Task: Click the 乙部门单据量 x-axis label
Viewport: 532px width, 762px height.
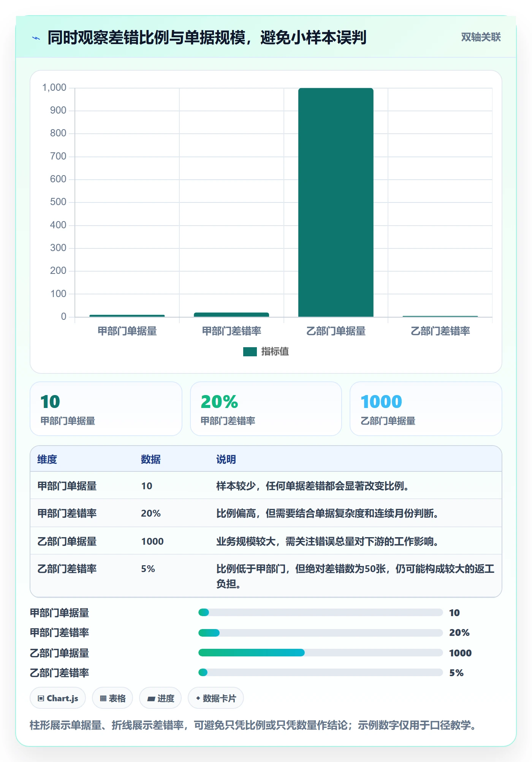Action: pos(336,331)
